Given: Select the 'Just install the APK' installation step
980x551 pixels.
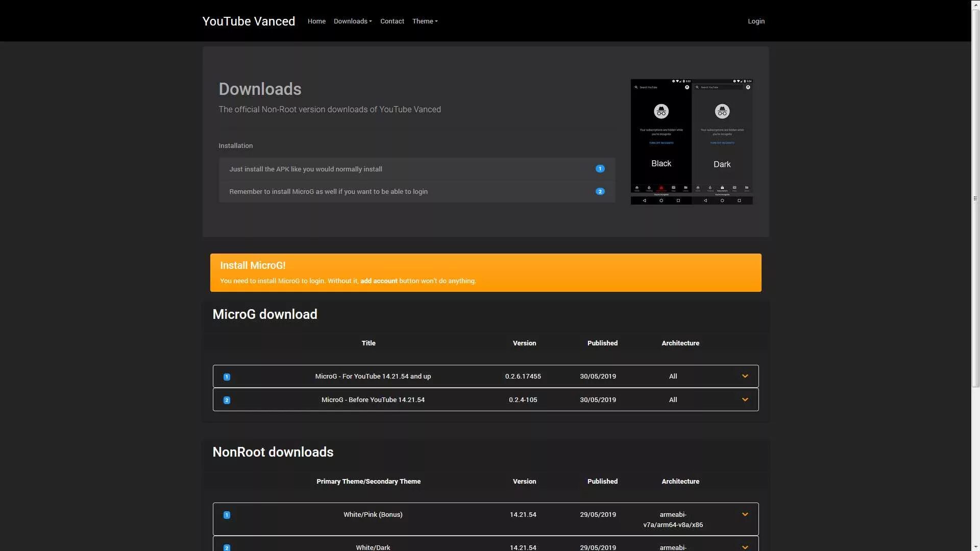Looking at the screenshot, I should pos(305,169).
